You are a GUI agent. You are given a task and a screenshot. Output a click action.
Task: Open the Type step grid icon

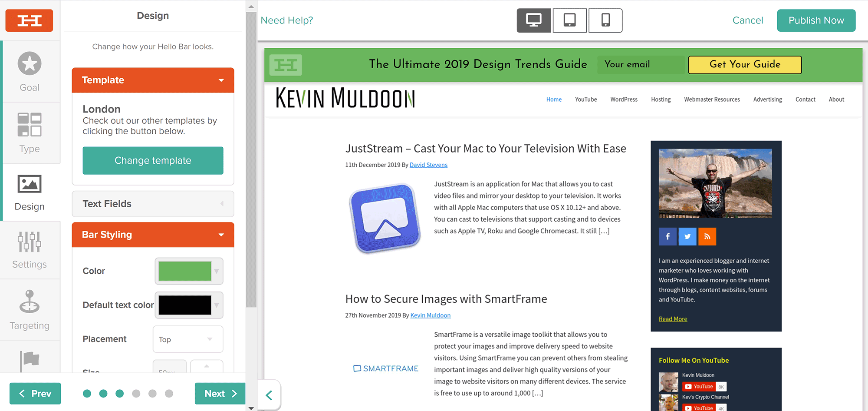[30, 125]
